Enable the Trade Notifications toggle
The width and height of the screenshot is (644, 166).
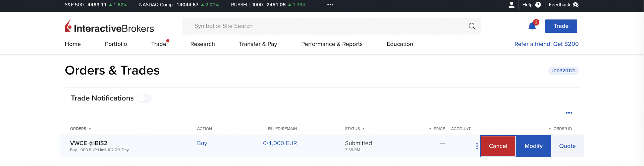tap(144, 98)
